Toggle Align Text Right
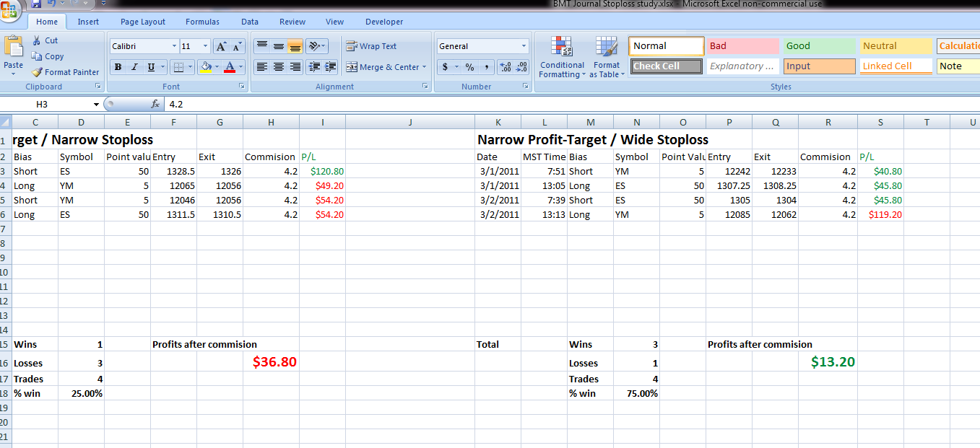The height and width of the screenshot is (448, 980). point(295,67)
